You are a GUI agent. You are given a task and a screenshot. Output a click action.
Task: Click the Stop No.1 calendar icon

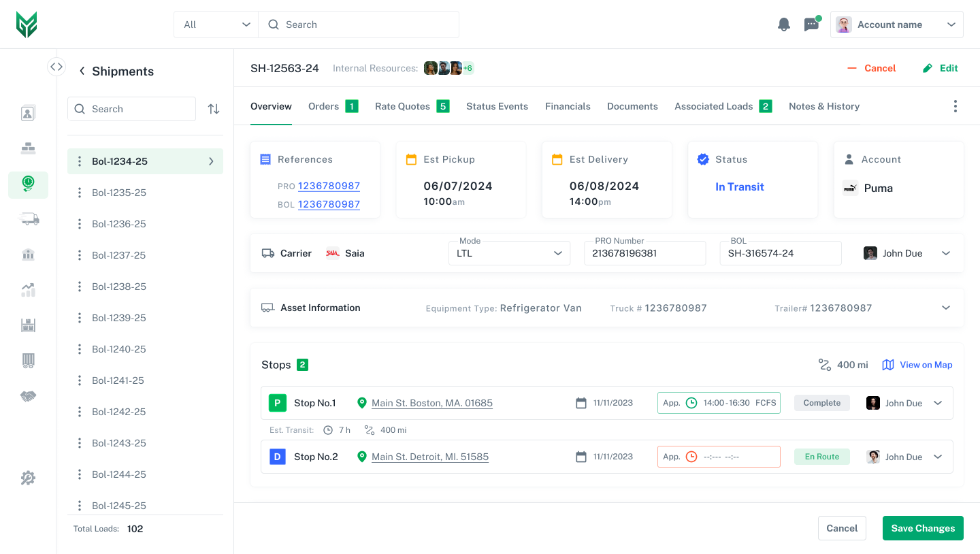(x=581, y=403)
